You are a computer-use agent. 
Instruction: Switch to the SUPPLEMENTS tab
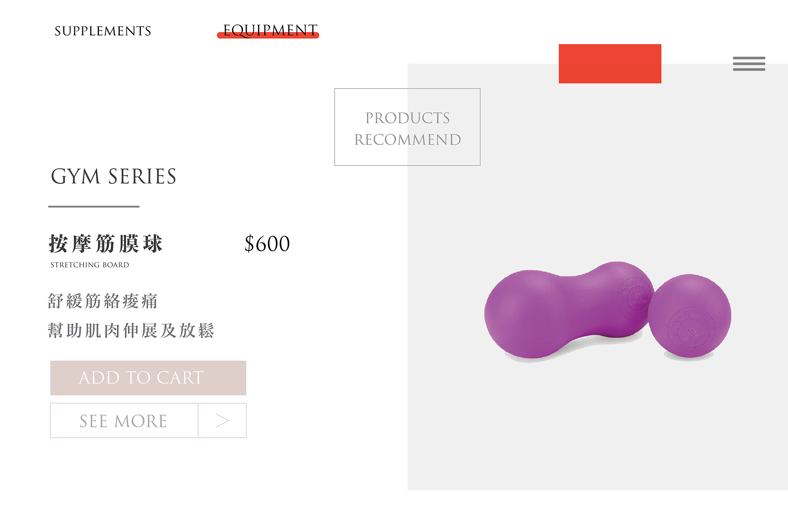click(x=103, y=31)
